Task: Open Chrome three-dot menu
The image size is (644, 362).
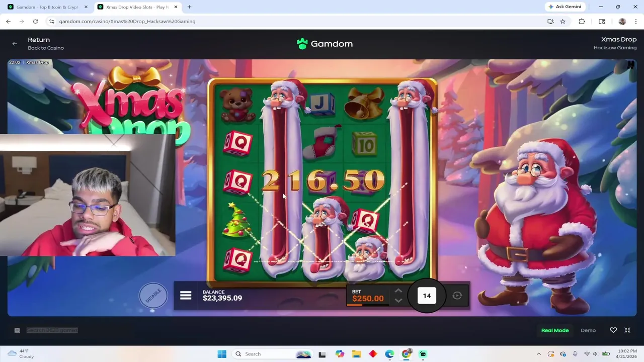Action: coord(636,22)
